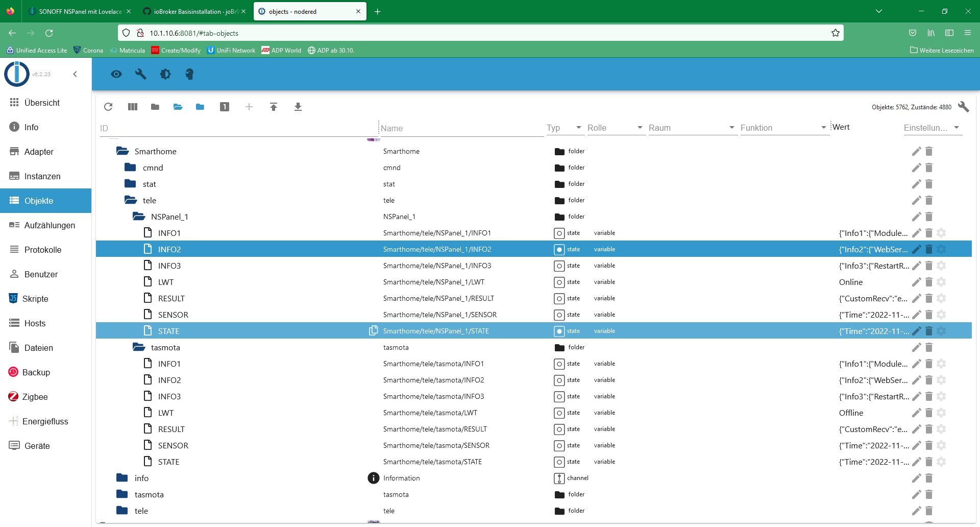Open objects settings wrench at top right
Screen dimensions: 980x527
point(964,107)
